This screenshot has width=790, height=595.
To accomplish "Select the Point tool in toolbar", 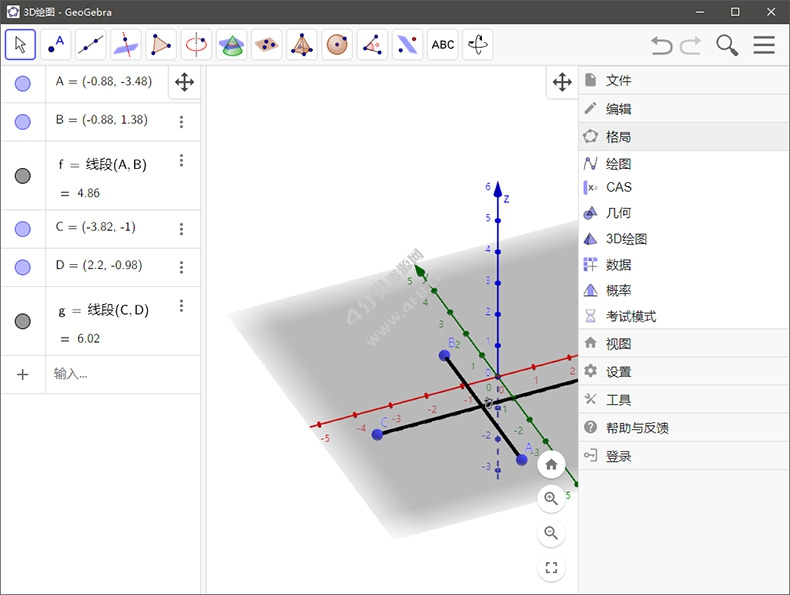I will [x=55, y=44].
